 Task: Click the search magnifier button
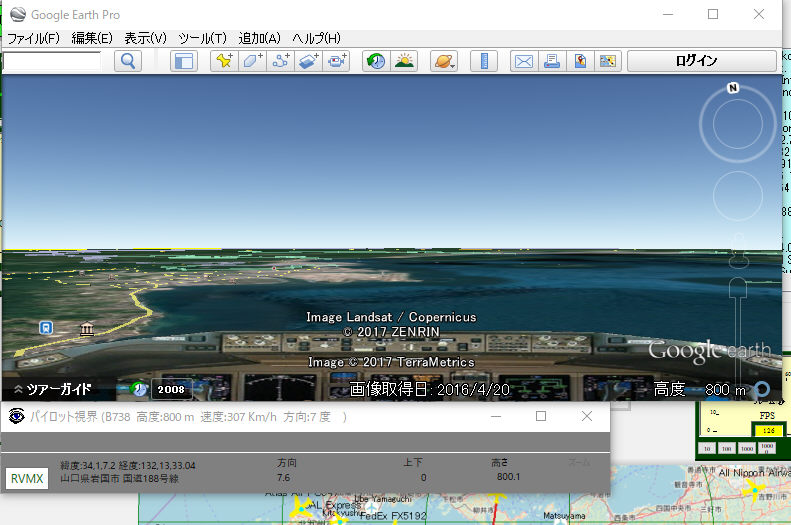[128, 61]
